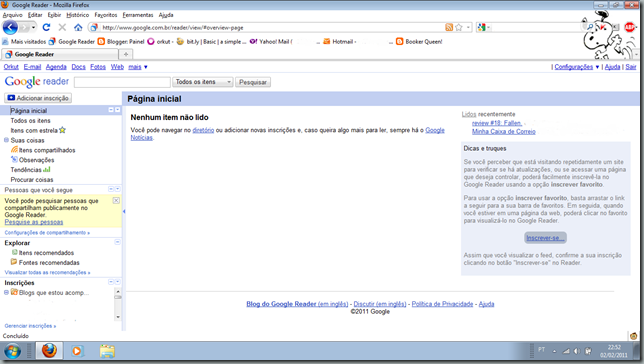Viewport: 644px width, 364px height.
Task: Open the Arquivo menu
Action: tap(13, 15)
